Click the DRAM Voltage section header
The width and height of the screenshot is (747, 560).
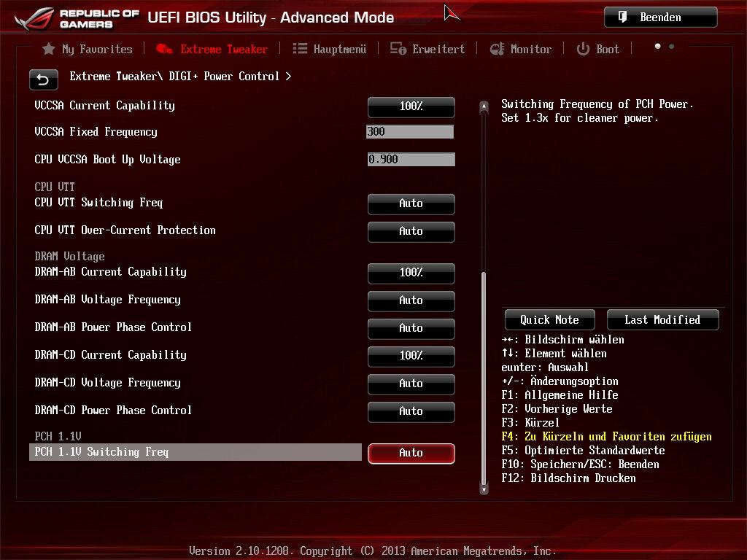(69, 256)
